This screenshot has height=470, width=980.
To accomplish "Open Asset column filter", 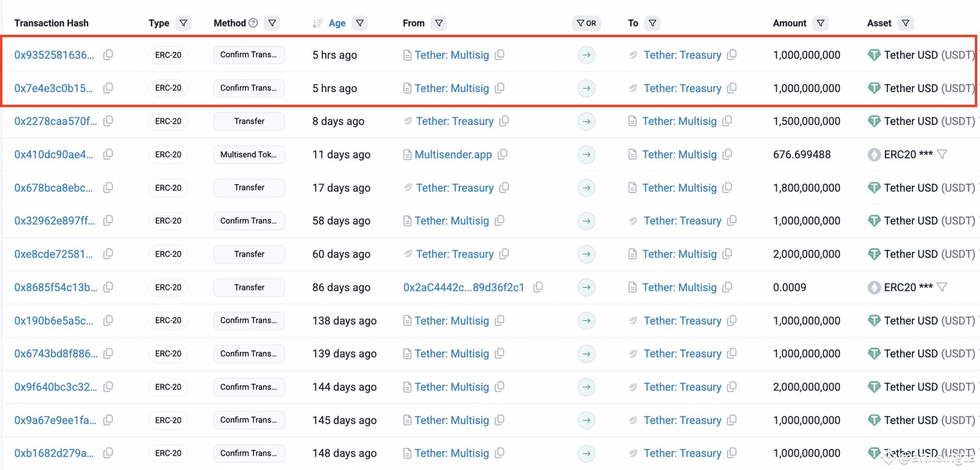I will pos(906,23).
